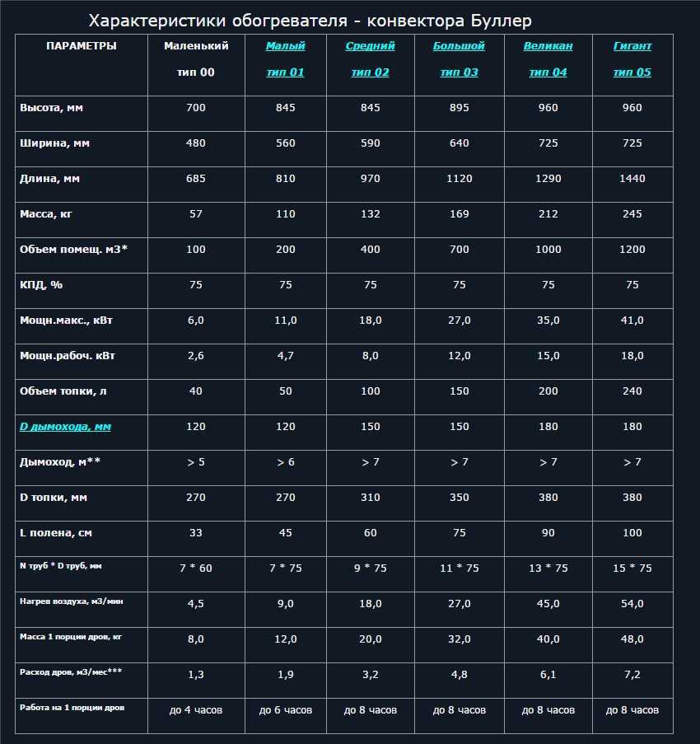Click the 'тип 05' link
The width and height of the screenshot is (700, 744).
point(632,73)
